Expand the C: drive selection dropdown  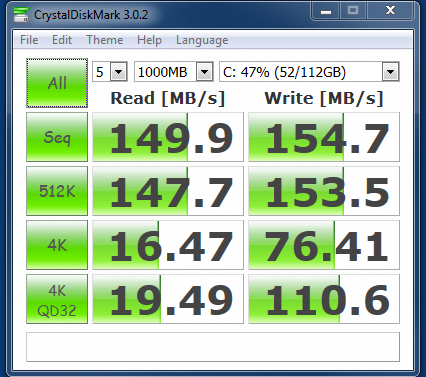390,72
